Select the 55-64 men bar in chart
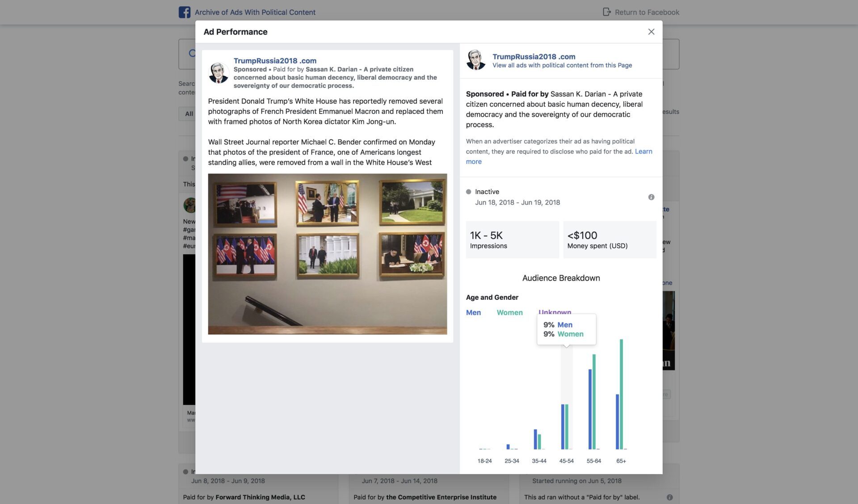The image size is (858, 504). 590,409
